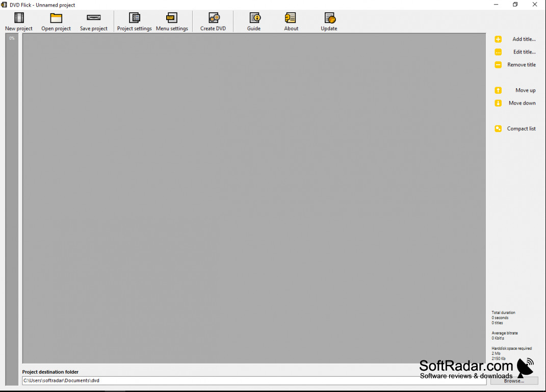Screen dimensions: 546x392
Task: Click the Harddisk space required text
Action: click(511, 349)
